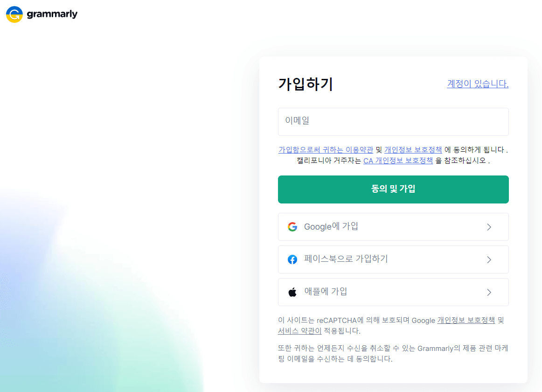Select the 페이스북으로 가입하기 option
This screenshot has height=392, width=542.
[x=393, y=259]
